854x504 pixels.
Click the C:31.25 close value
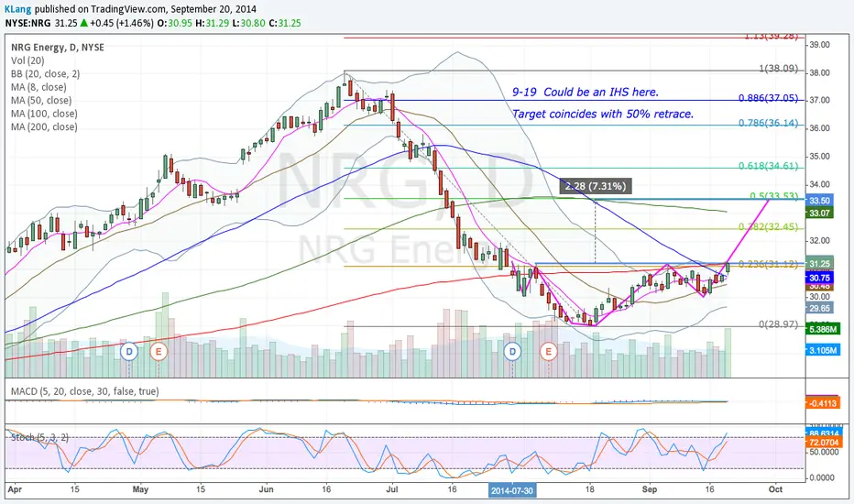(x=285, y=23)
